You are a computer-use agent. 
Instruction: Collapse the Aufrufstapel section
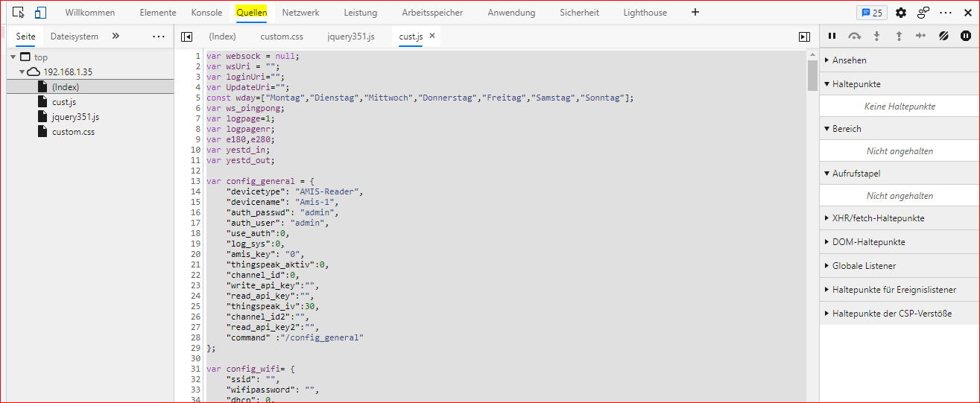tap(900, 174)
